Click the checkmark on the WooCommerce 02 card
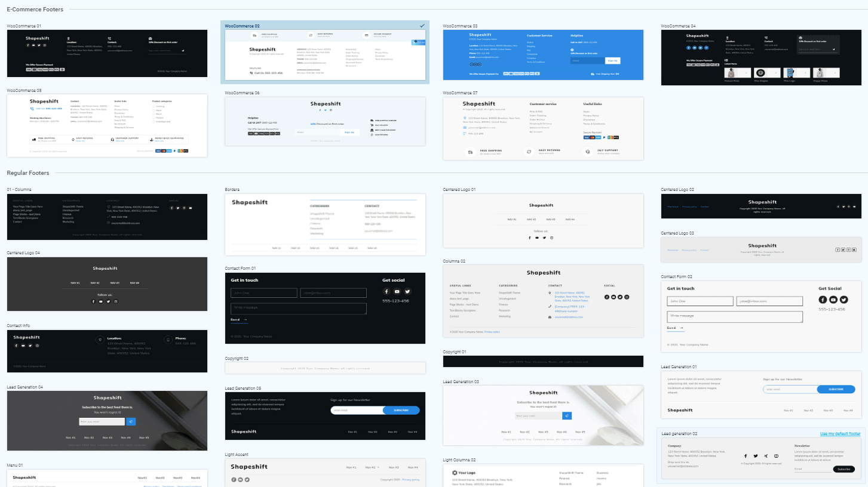Screen dimensions: 868x487 [422, 26]
